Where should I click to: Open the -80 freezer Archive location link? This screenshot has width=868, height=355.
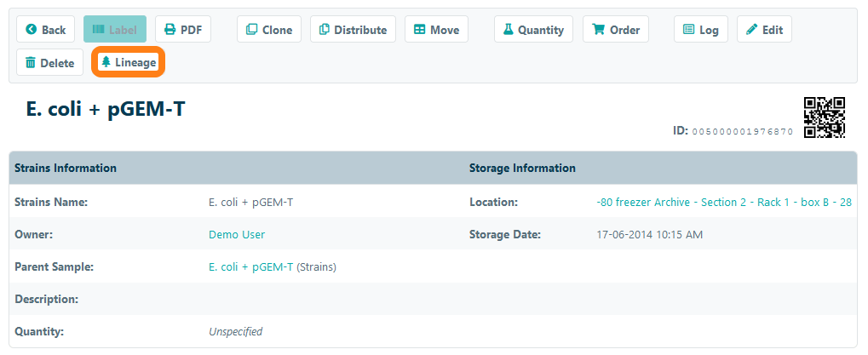724,202
